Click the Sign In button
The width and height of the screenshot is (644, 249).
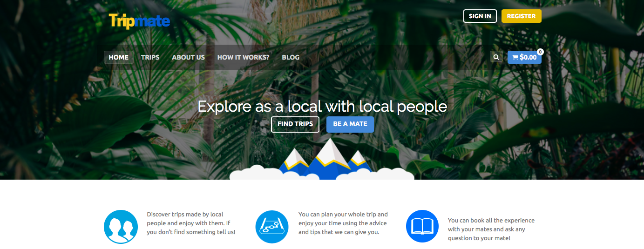click(x=480, y=16)
